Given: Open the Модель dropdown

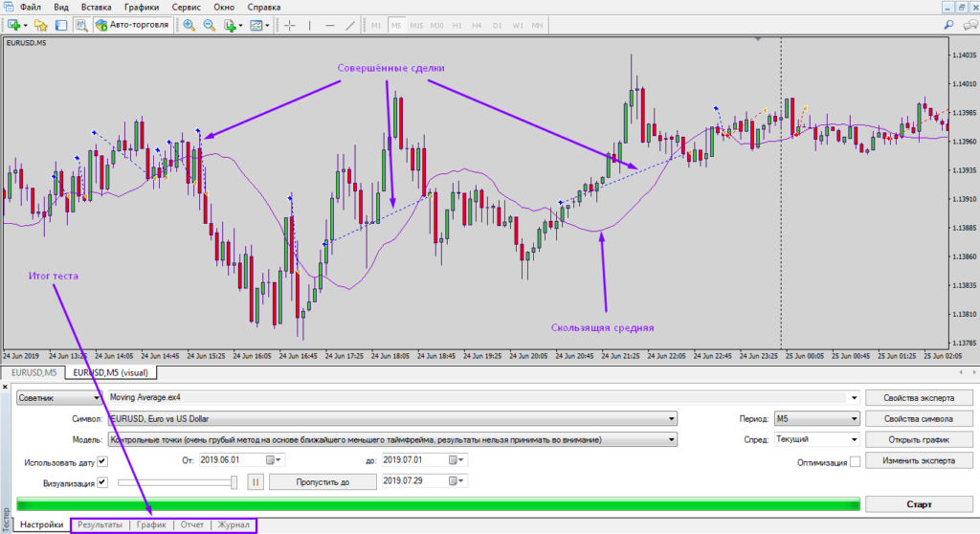Looking at the screenshot, I should point(392,439).
